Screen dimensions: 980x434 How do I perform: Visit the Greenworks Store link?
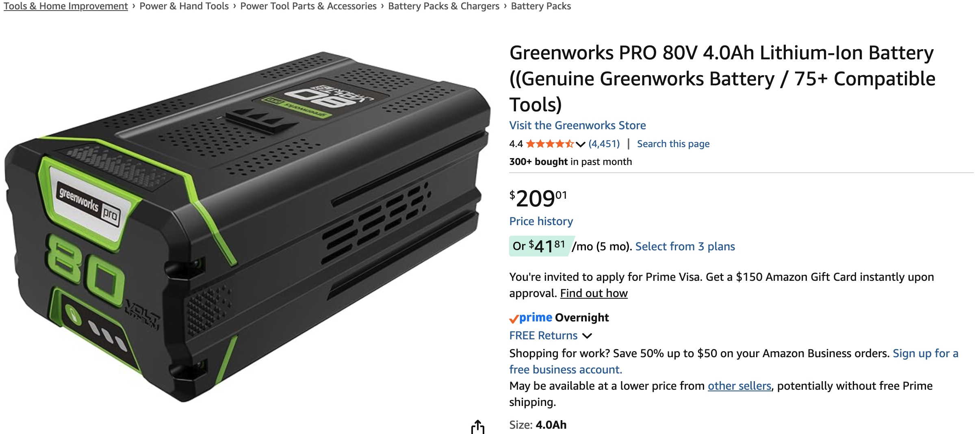click(x=577, y=125)
